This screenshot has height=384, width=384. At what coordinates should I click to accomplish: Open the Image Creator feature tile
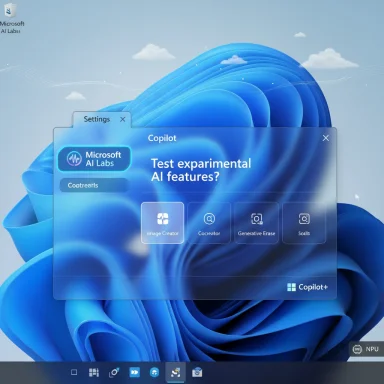click(x=162, y=223)
